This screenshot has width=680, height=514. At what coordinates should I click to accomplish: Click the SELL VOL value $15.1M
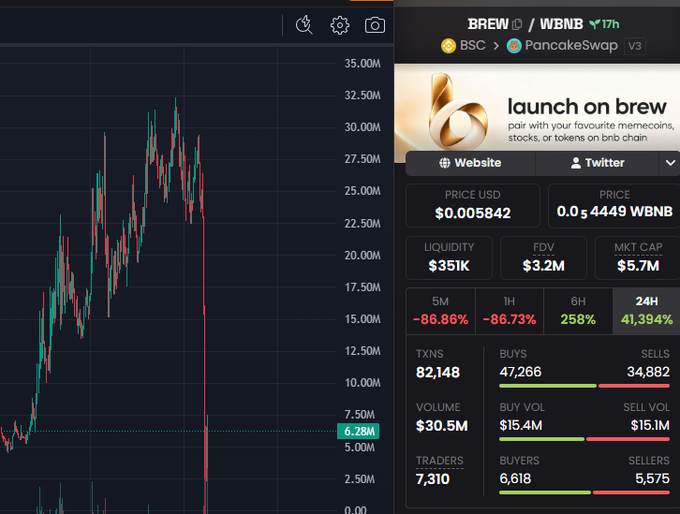tap(650, 425)
